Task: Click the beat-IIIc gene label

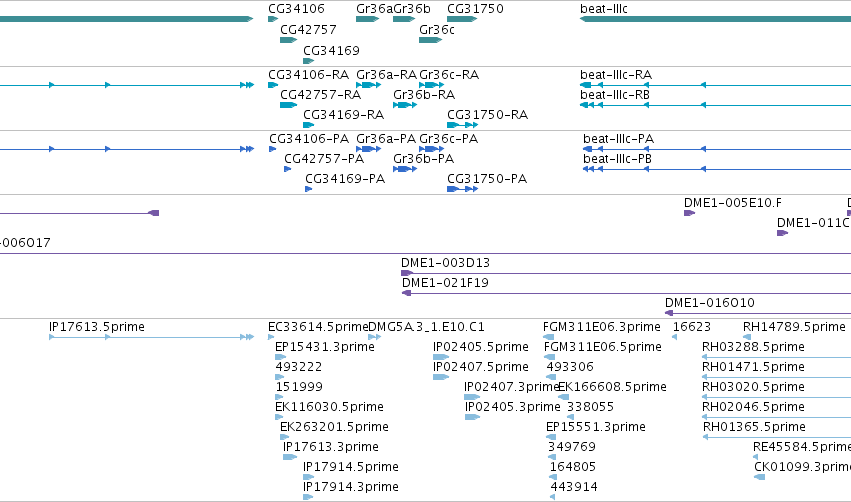Action: 604,9
